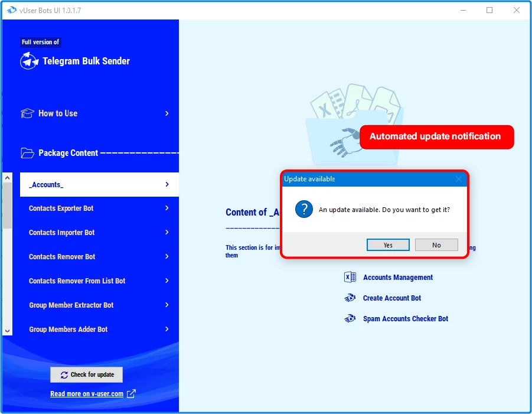Image resolution: width=532 pixels, height=414 pixels.
Task: Close the Update available dialog
Action: (x=459, y=179)
